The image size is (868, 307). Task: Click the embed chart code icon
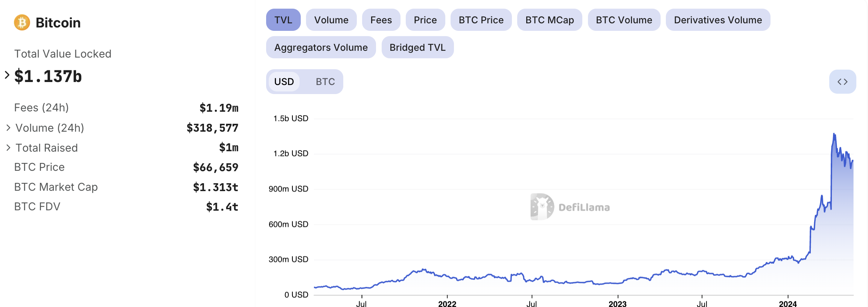(842, 82)
